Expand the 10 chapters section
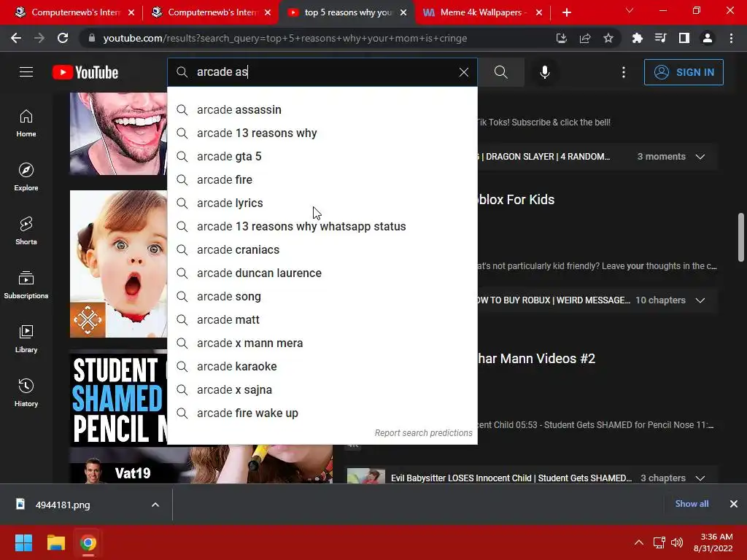 click(700, 300)
